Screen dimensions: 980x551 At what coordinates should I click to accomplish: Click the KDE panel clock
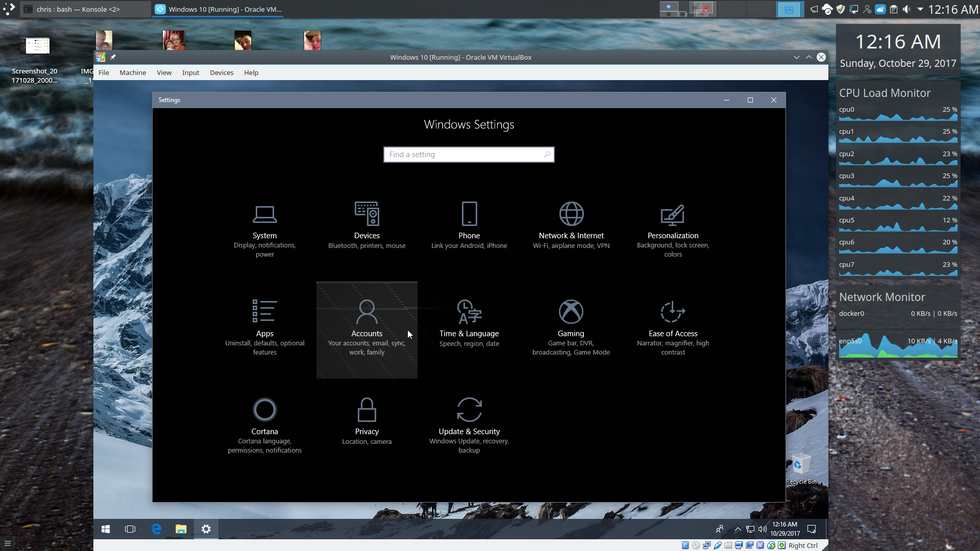click(x=953, y=9)
